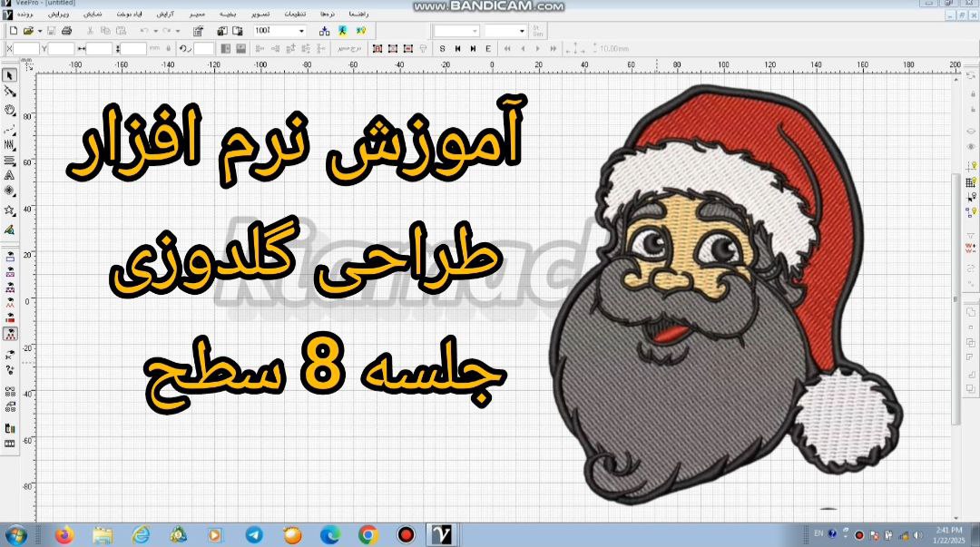Open Google Chrome from the taskbar
The width and height of the screenshot is (980, 547).
pyautogui.click(x=367, y=534)
